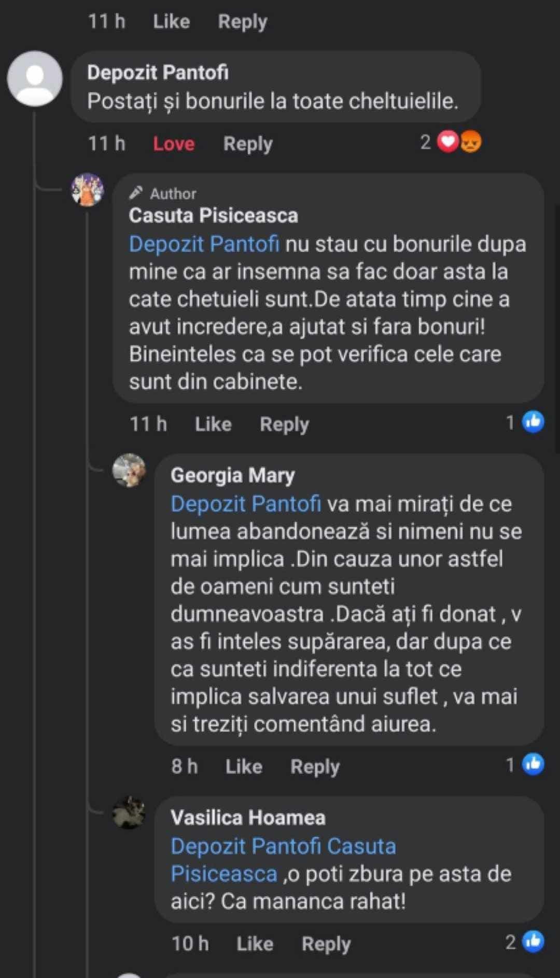Remove Love reaction on Depozit Pantofi's comment
Viewport: 560px width, 978px height.
pyautogui.click(x=174, y=144)
